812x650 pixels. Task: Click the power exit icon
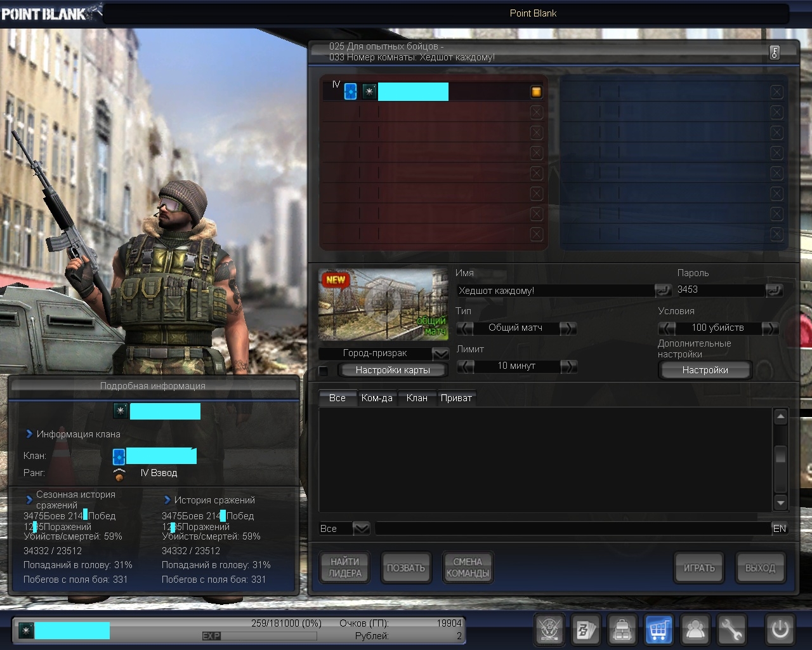point(780,630)
